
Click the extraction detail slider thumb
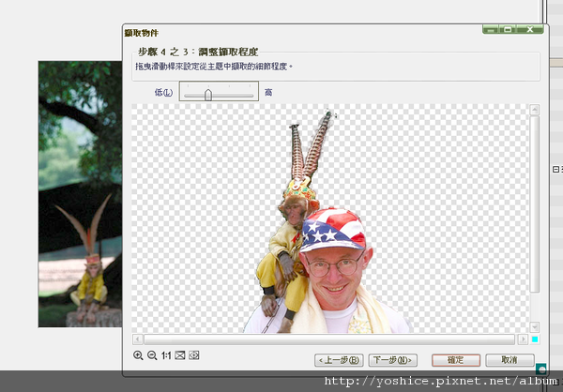tap(208, 95)
